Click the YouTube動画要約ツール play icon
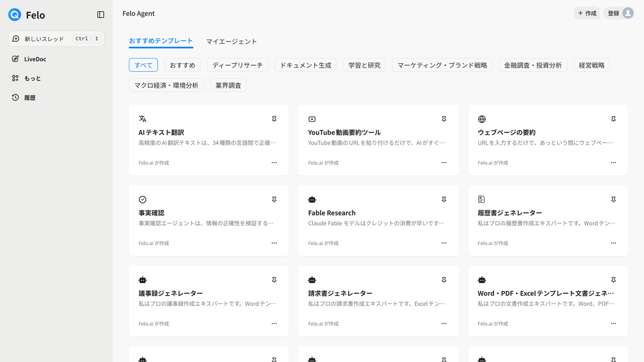The width and height of the screenshot is (644, 362). point(312,119)
